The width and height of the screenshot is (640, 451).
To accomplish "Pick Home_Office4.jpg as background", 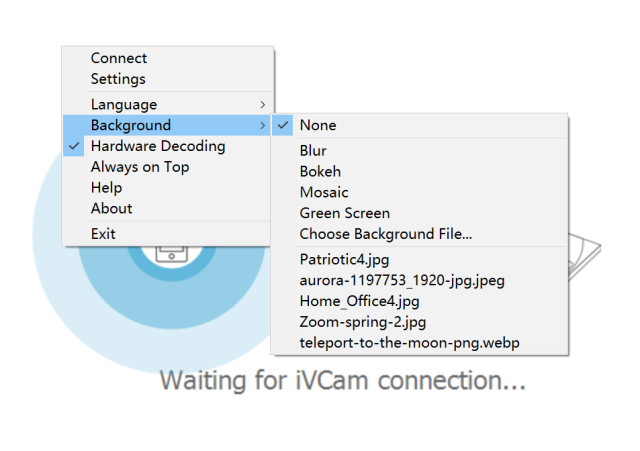I will [420, 301].
